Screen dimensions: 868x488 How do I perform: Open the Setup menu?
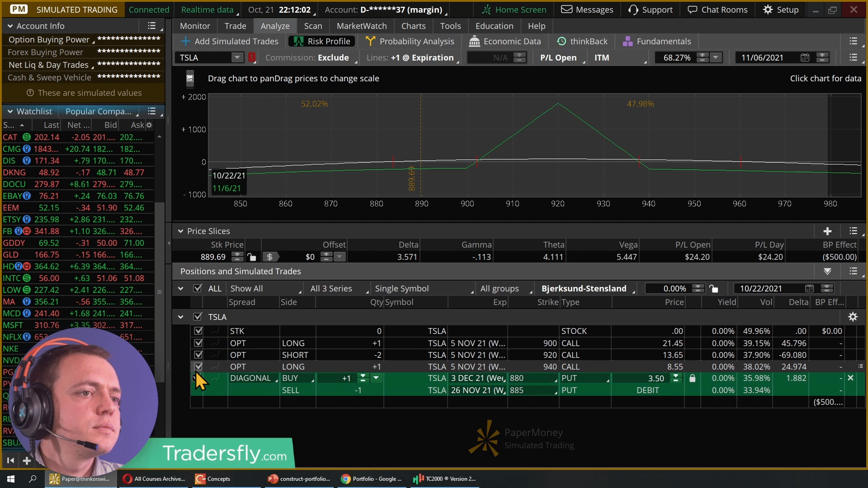click(781, 9)
